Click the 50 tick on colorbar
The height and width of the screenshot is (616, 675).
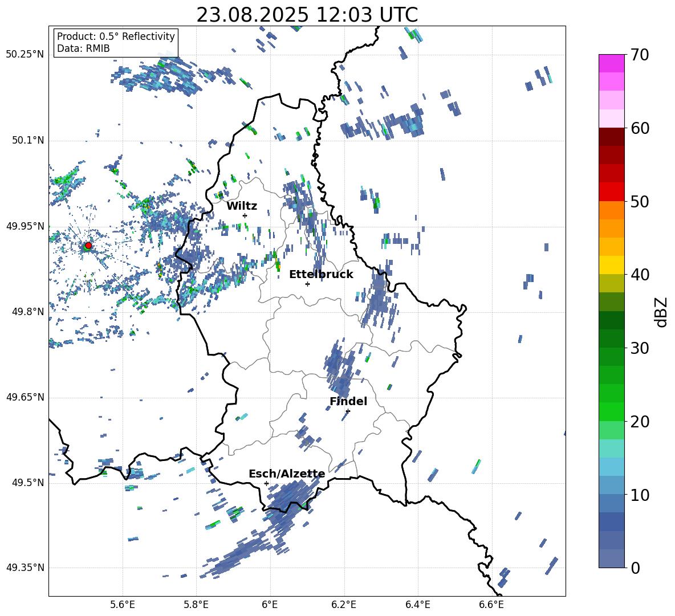coord(640,201)
